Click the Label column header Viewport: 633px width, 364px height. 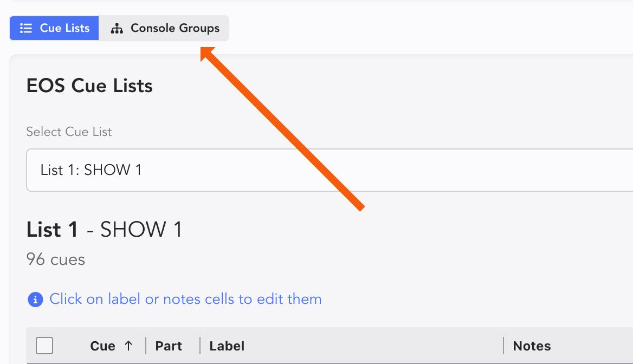(227, 346)
